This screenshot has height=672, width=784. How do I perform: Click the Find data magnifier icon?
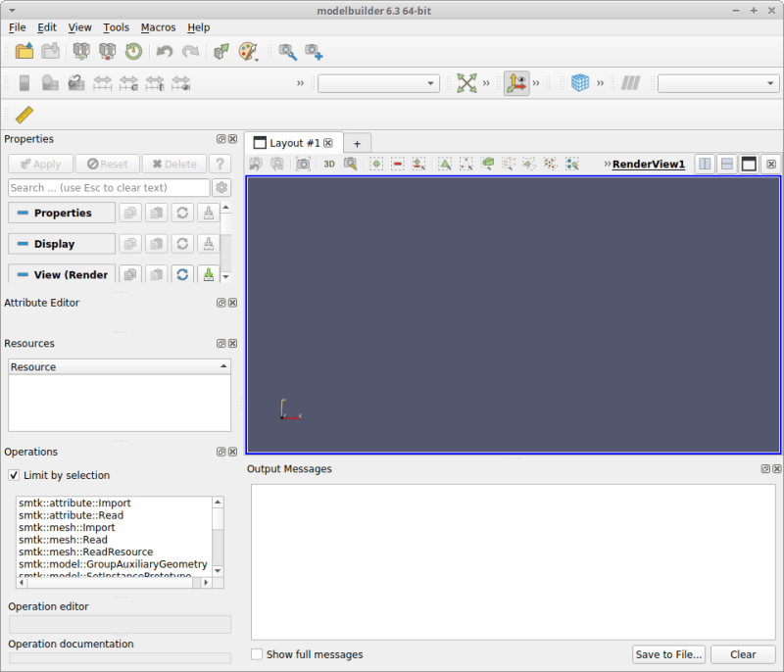coord(287,52)
